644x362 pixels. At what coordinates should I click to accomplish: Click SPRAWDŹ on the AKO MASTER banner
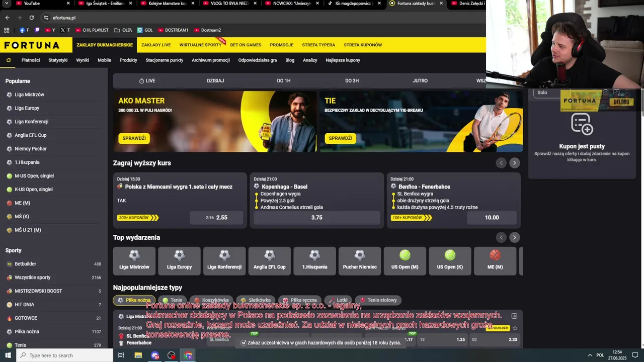click(x=134, y=138)
